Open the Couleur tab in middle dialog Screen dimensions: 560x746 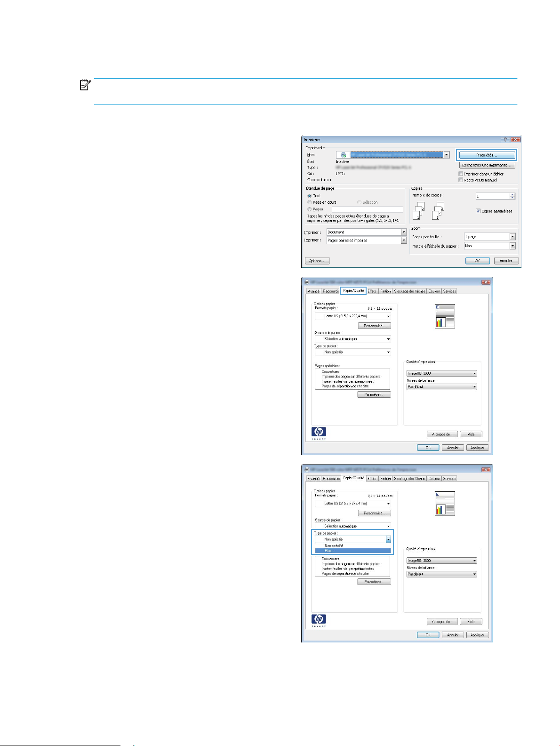pos(434,291)
